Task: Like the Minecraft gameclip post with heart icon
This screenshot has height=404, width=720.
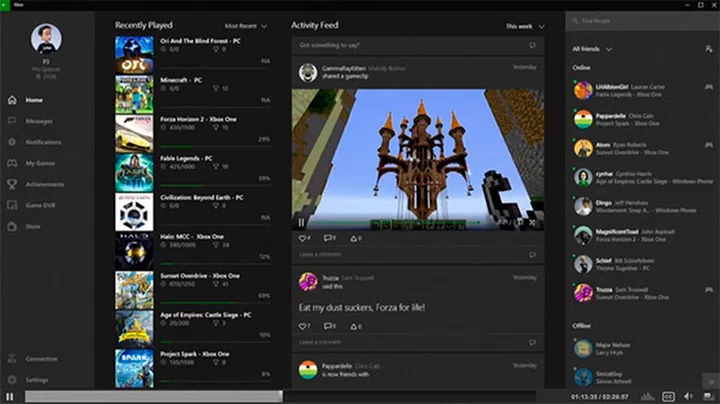Action: [303, 238]
